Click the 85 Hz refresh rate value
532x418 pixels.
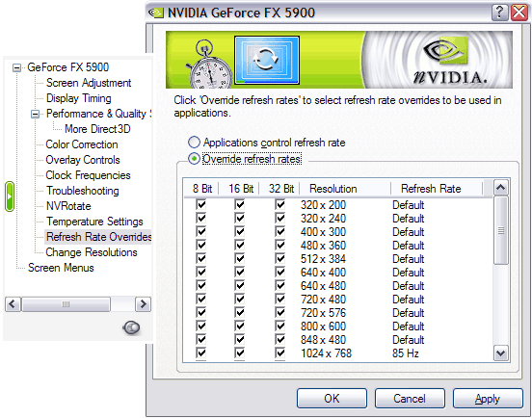click(406, 353)
